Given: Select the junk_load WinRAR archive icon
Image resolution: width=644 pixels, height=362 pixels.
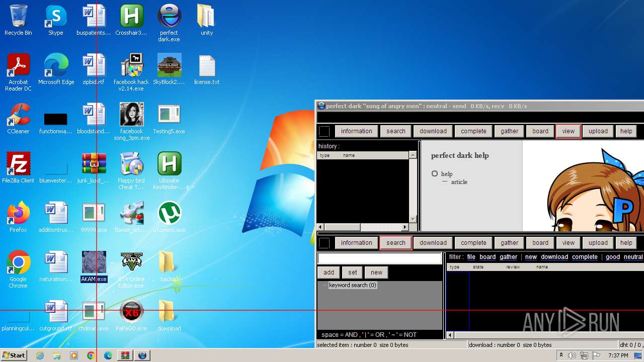Looking at the screenshot, I should click(94, 168).
